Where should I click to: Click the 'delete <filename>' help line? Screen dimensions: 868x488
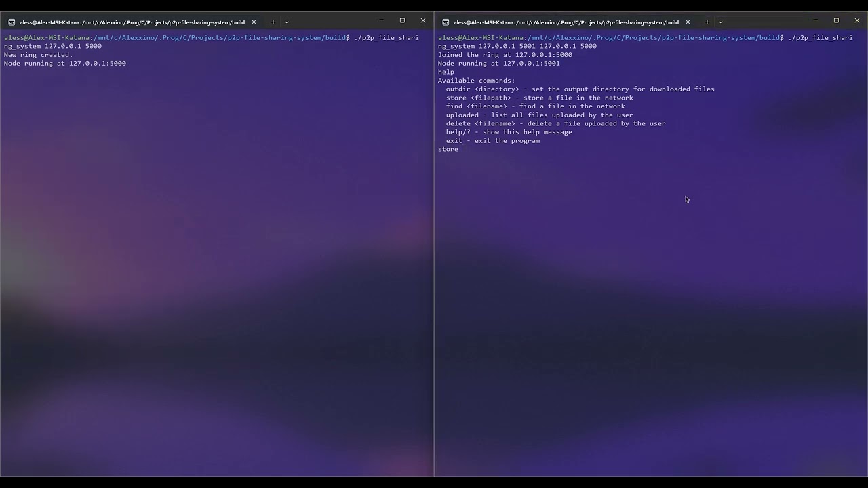point(556,123)
